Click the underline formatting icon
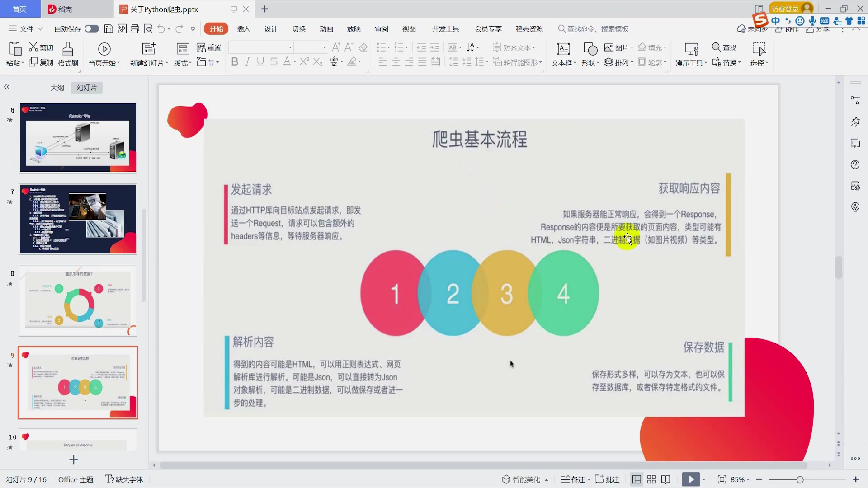The width and height of the screenshot is (868, 488). 260,62
